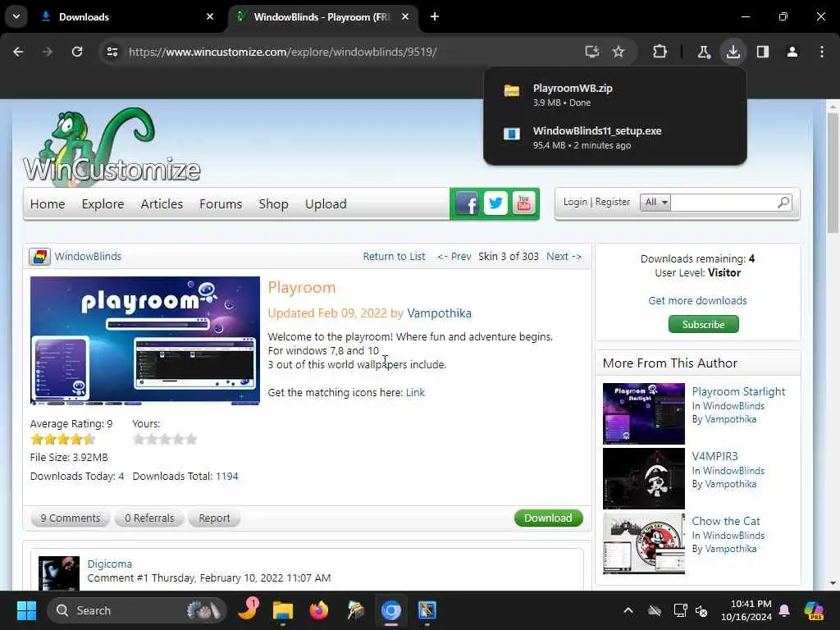Show hidden system tray icons
Screen dimensions: 840x630
(628, 610)
